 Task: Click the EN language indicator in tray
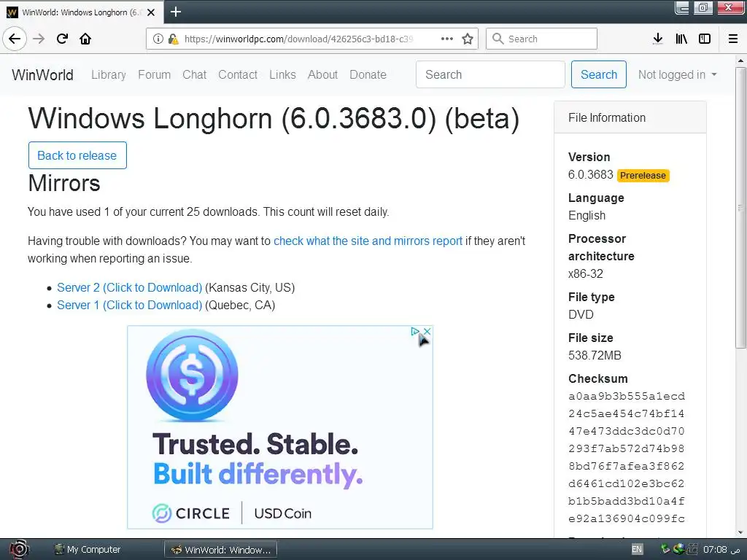pyautogui.click(x=636, y=549)
